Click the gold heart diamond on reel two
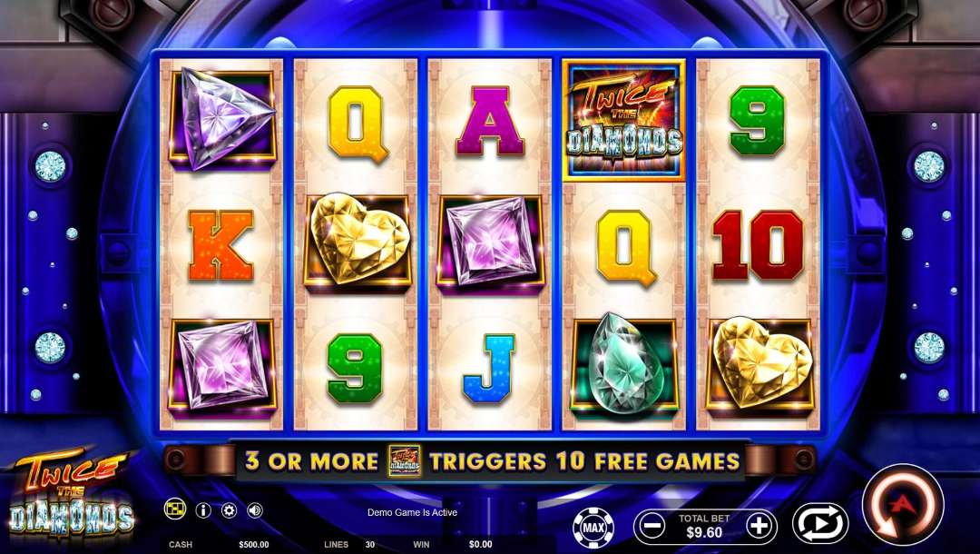Screen dimensions: 980x554 (357, 242)
